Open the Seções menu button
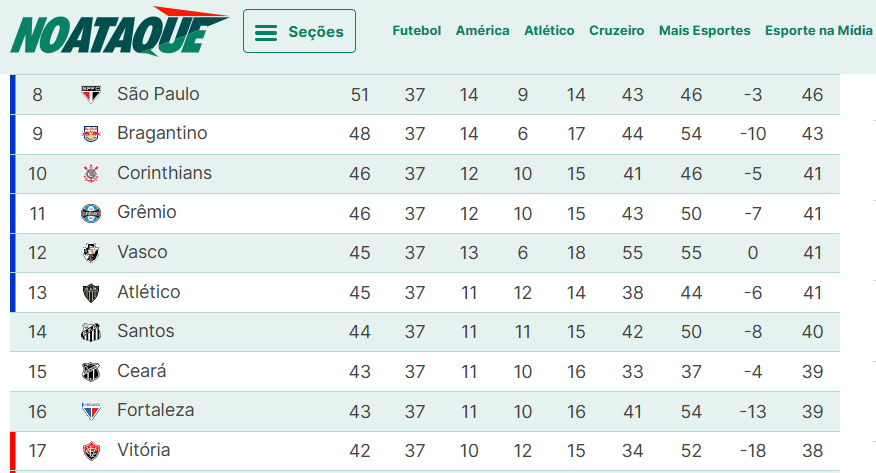 tap(299, 31)
